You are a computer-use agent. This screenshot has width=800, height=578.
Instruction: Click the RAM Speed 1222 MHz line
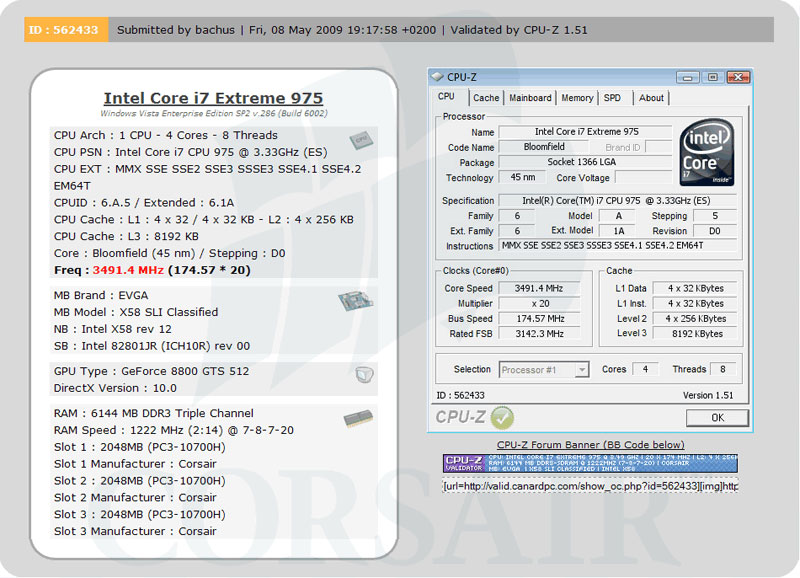(x=173, y=430)
